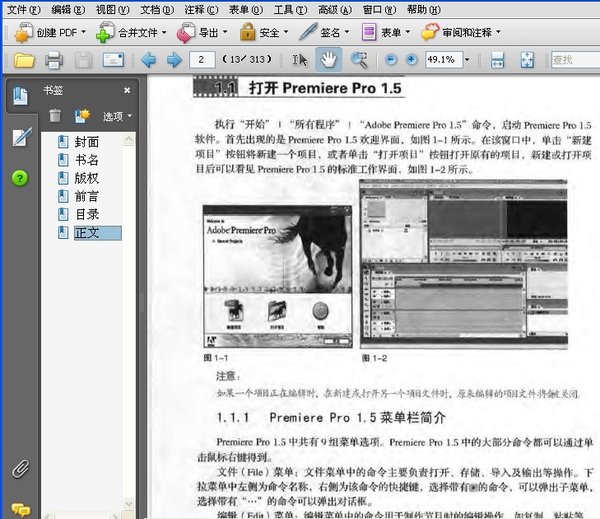
Task: Open the zoom percentage dropdown
Action: tap(467, 60)
